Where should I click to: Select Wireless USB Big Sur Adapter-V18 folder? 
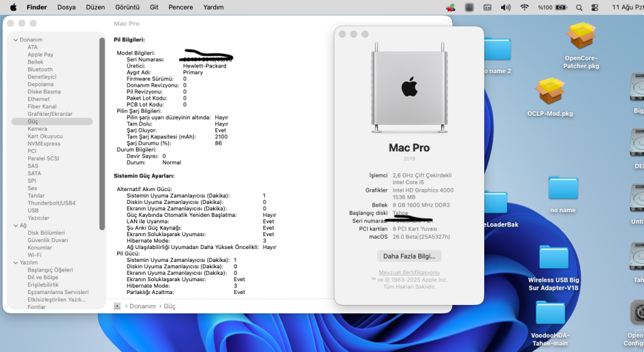(553, 257)
